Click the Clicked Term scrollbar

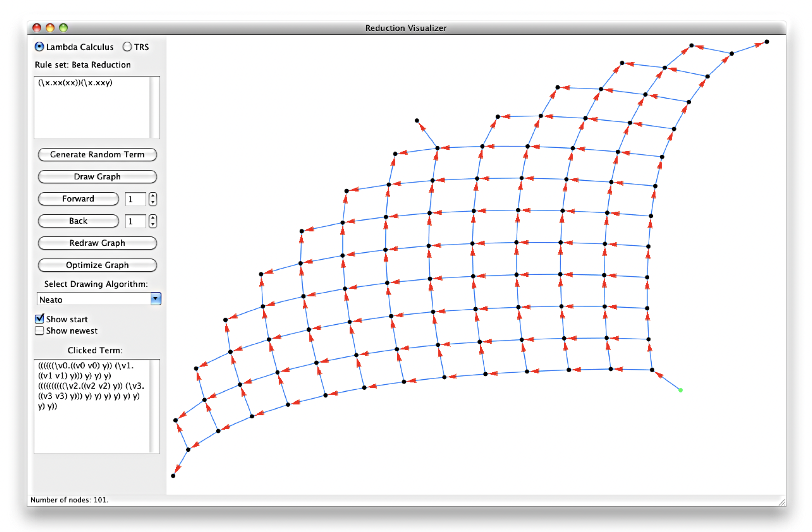[155, 406]
